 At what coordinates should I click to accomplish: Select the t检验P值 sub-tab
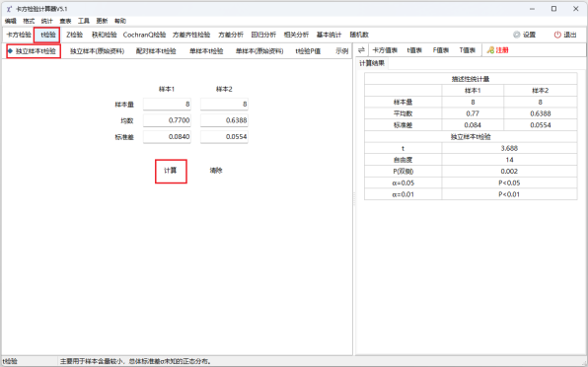point(308,51)
